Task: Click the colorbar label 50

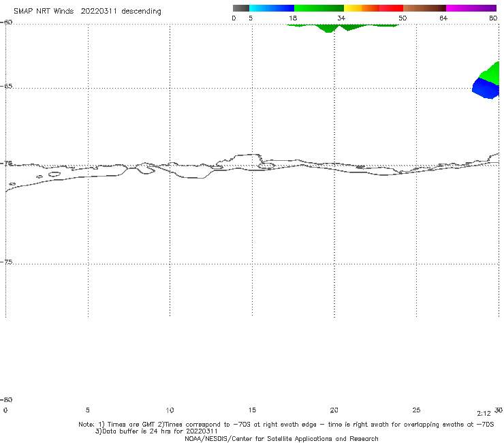Action: [403, 18]
